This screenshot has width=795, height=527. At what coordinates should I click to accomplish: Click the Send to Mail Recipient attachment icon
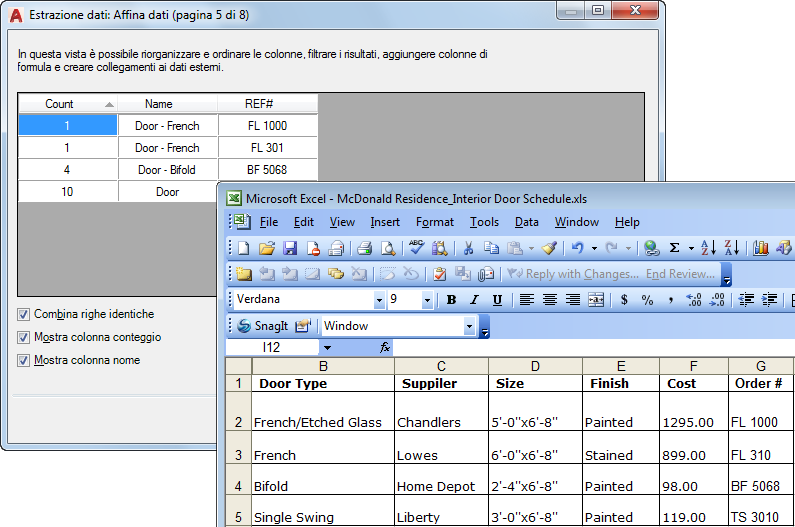tap(486, 274)
